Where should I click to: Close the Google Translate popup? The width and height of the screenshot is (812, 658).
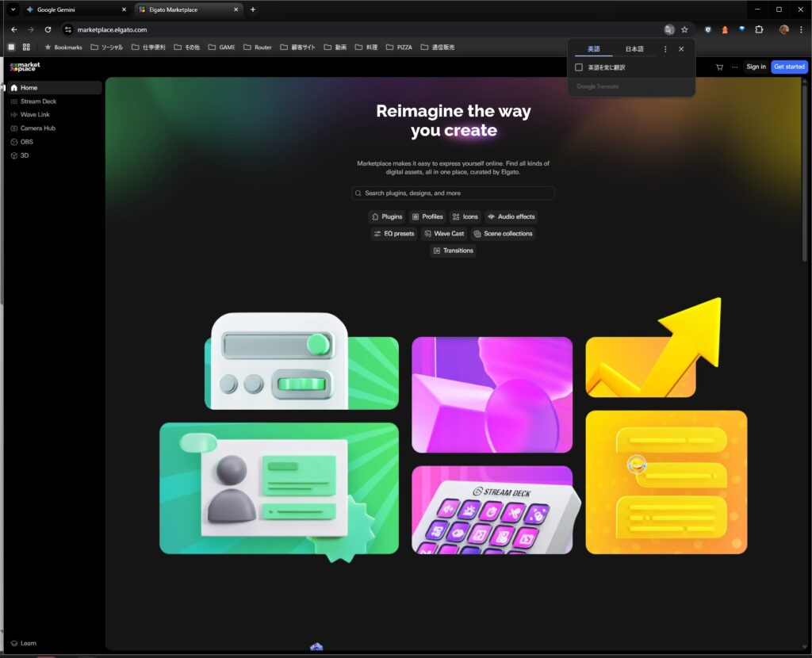coord(681,49)
